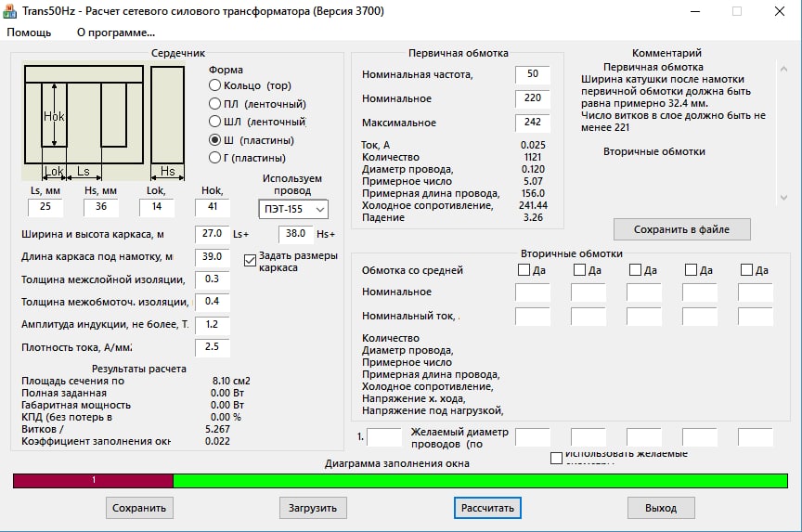802x532 pixels.
Task: Click the 1121 turns count value
Action: coord(533,158)
